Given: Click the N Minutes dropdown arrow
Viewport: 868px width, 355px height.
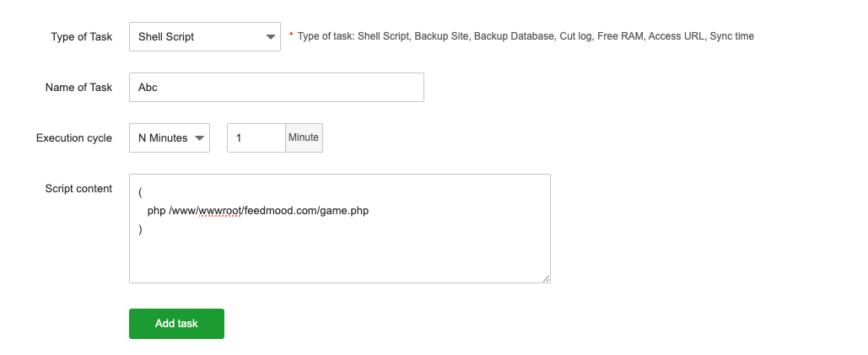Looking at the screenshot, I should pos(200,138).
